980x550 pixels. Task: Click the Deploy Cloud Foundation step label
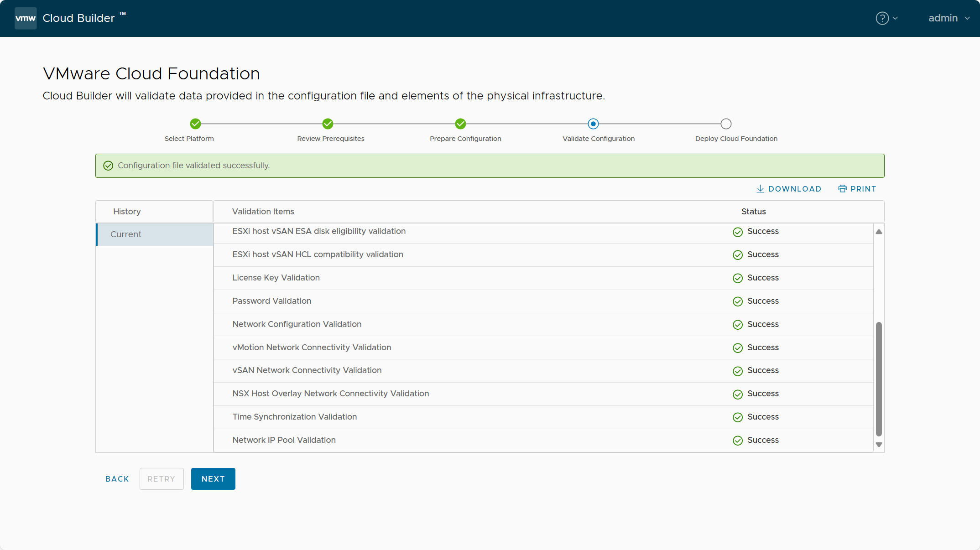point(736,139)
